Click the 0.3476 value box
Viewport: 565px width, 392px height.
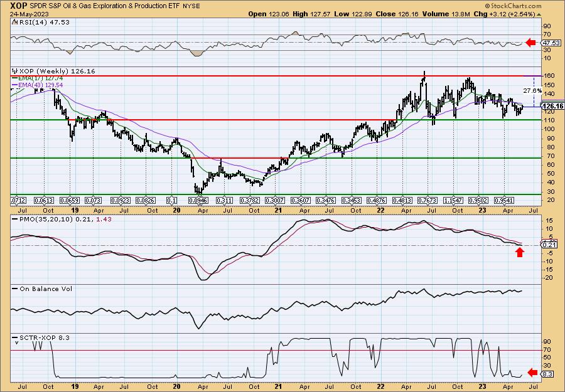(326, 200)
